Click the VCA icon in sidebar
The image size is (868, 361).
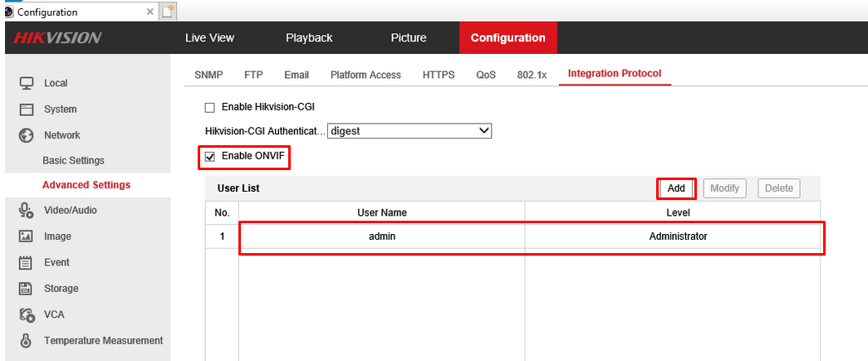point(27,315)
